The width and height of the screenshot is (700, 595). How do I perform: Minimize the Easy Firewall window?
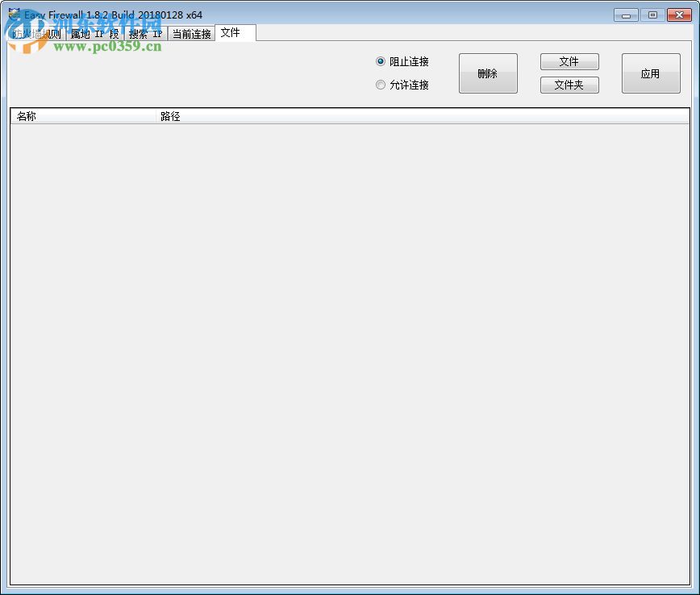tap(625, 15)
